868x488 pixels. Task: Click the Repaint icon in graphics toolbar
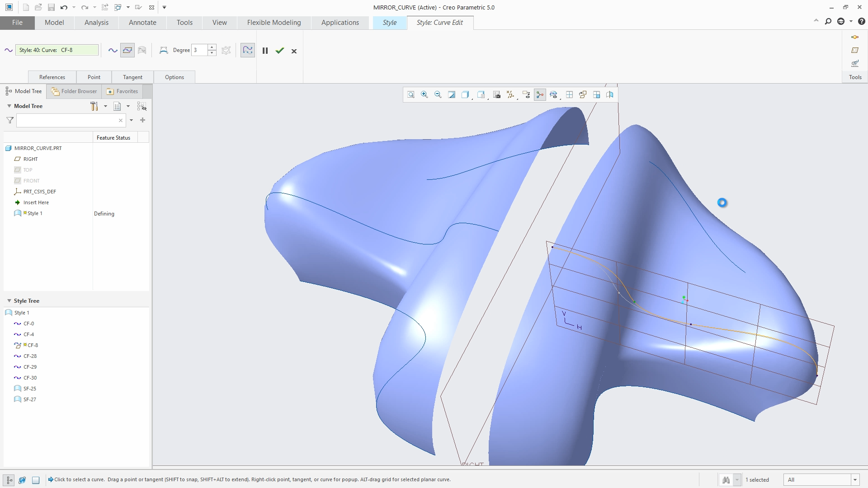pyautogui.click(x=452, y=94)
